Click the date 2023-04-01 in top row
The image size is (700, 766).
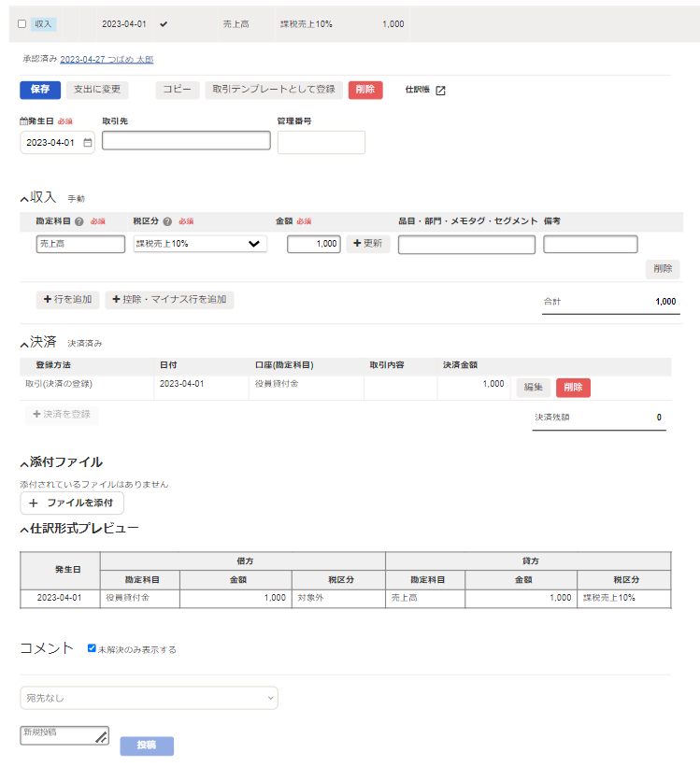click(124, 24)
